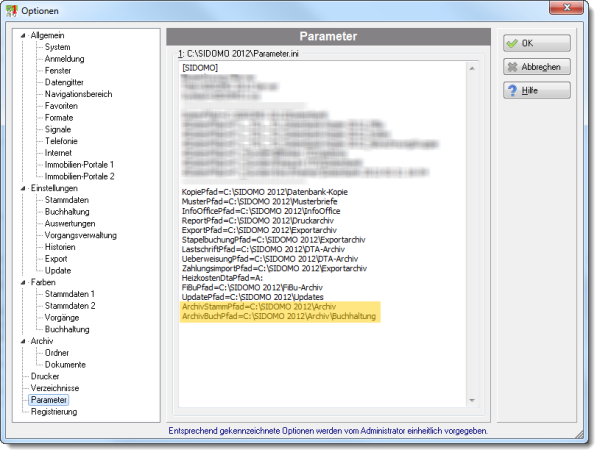Viewport: 600px width, 455px height.
Task: Select the Allgemein category label
Action: (47, 36)
